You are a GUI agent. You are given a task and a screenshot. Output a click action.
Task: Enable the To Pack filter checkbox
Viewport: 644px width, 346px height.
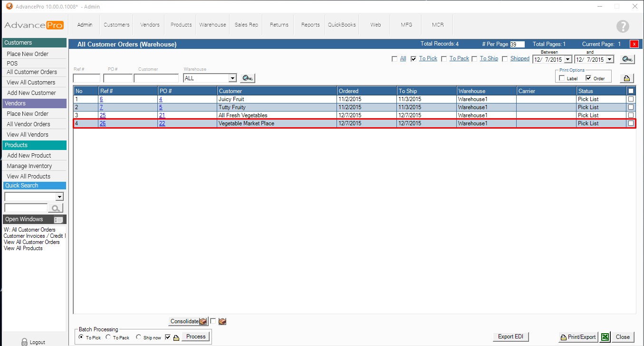click(444, 59)
